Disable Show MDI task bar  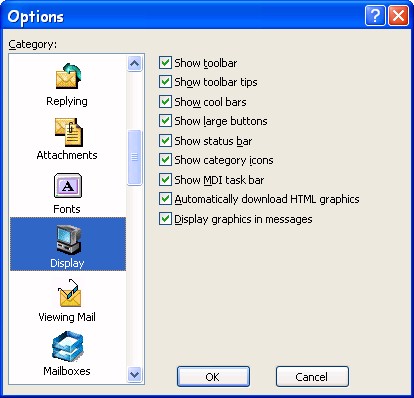[165, 180]
